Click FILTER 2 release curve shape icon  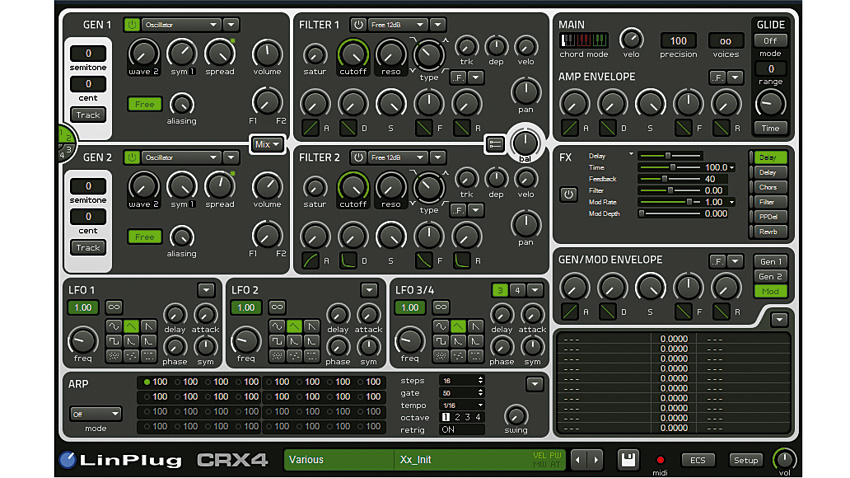click(462, 261)
